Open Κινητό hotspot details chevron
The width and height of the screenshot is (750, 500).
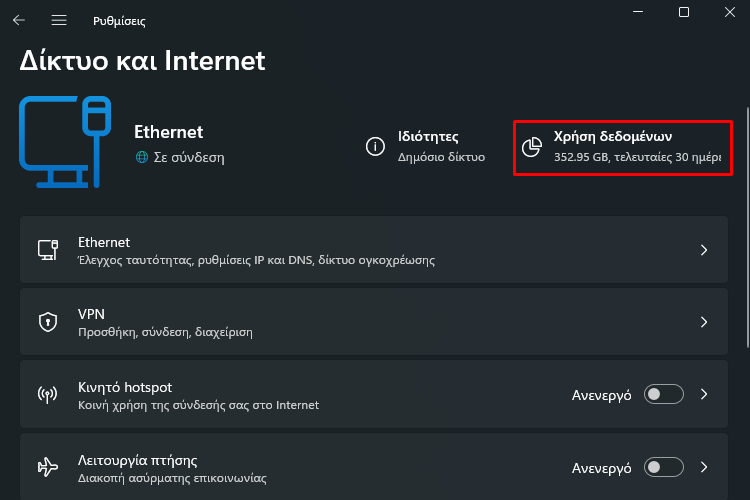coord(704,394)
